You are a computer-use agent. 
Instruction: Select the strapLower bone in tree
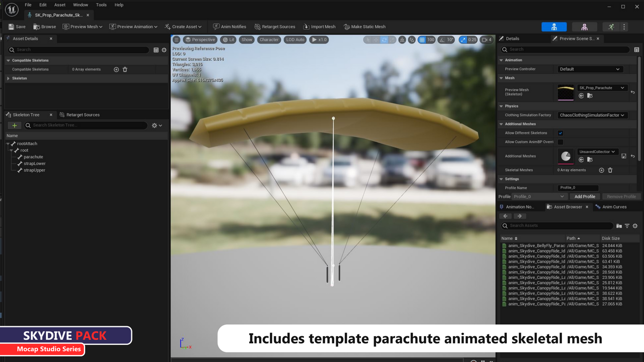(34, 163)
